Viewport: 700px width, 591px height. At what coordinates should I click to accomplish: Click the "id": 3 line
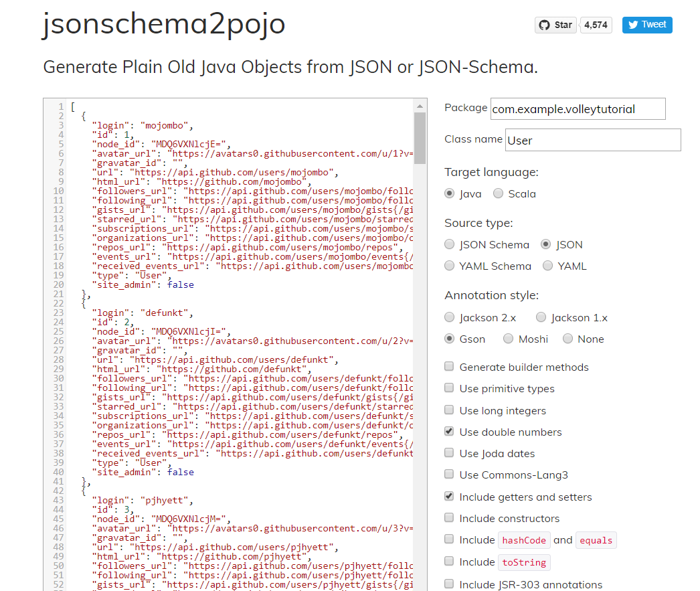pyautogui.click(x=113, y=510)
